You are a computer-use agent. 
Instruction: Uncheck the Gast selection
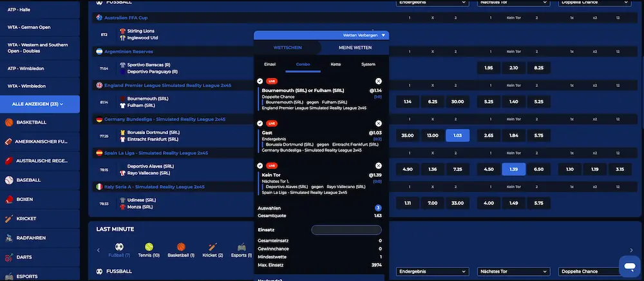pyautogui.click(x=260, y=123)
